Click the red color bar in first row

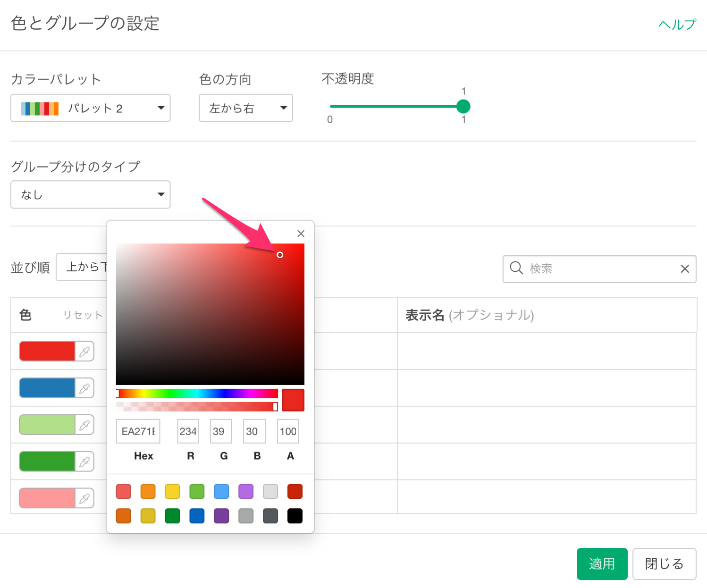point(47,352)
